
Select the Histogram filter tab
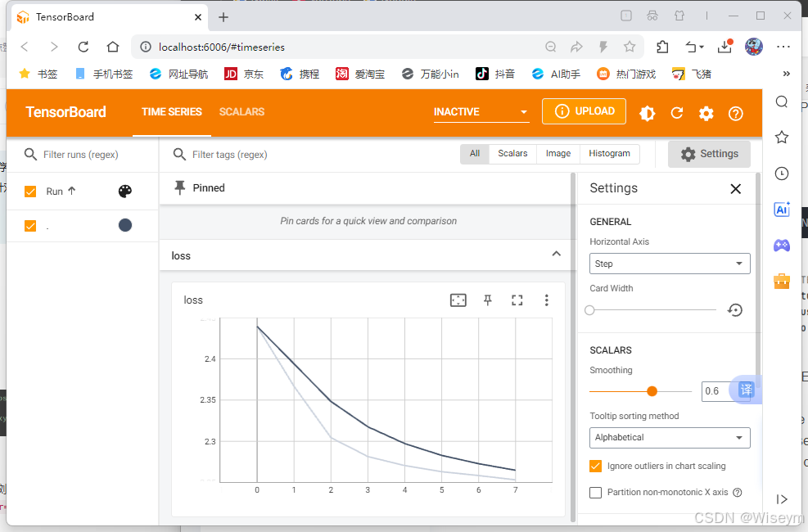(610, 154)
